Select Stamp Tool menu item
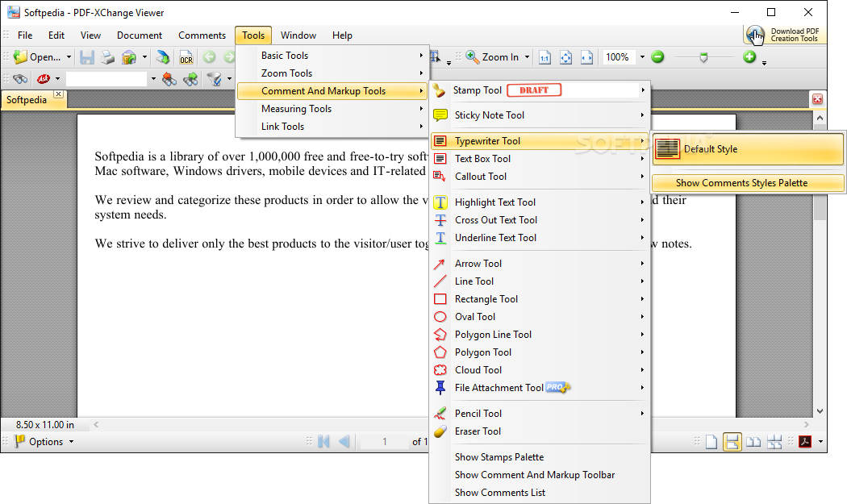Image resolution: width=847 pixels, height=504 pixels. pos(539,90)
